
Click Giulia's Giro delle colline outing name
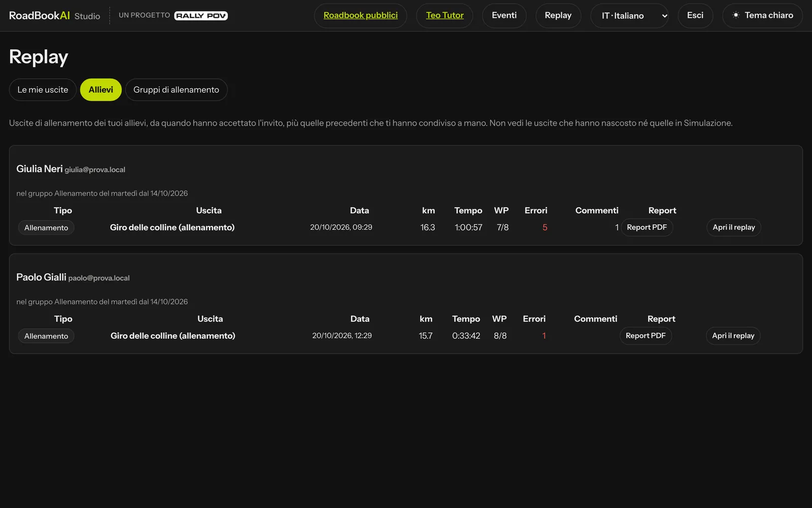click(x=172, y=228)
